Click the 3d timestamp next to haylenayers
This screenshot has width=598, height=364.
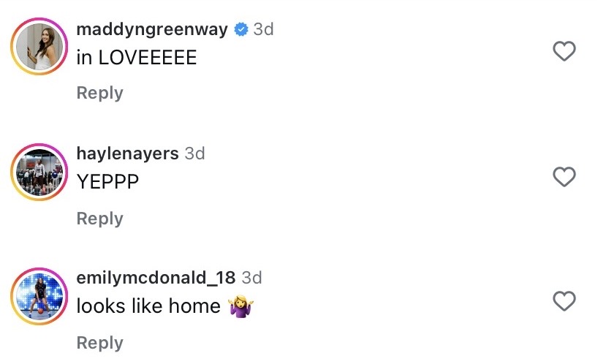(x=194, y=153)
